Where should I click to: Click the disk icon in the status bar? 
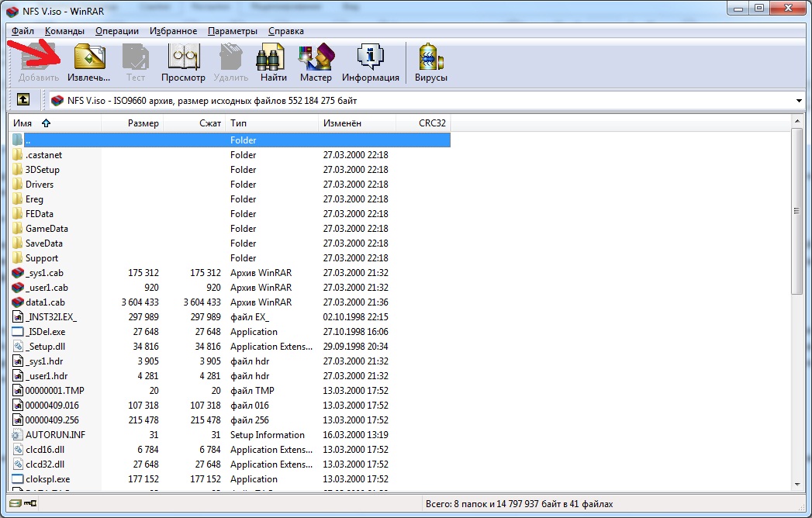click(16, 503)
